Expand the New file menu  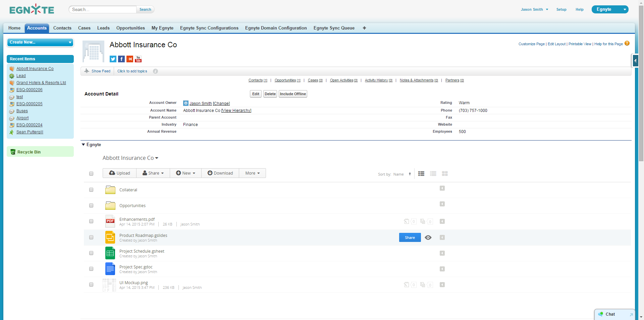pos(185,173)
